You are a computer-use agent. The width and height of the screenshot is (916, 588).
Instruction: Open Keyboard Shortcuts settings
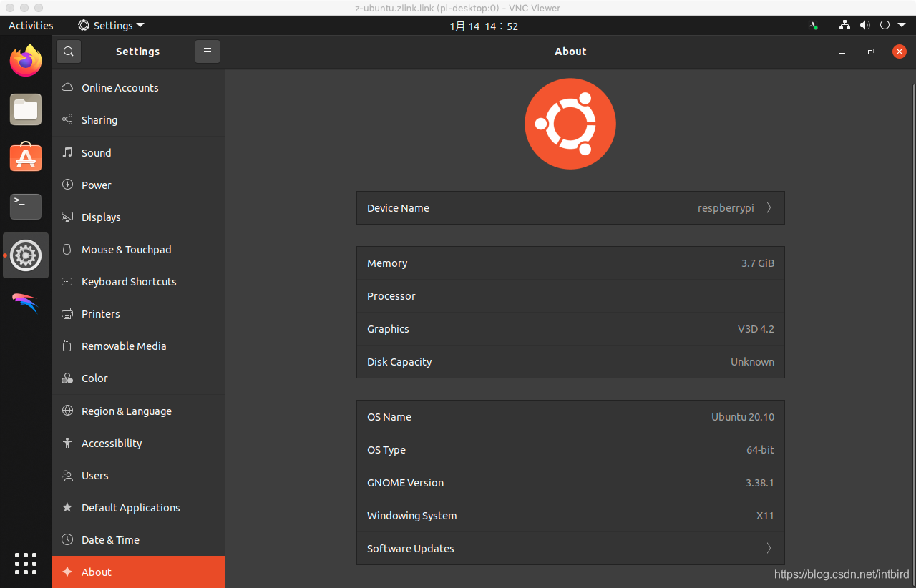[x=138, y=281]
